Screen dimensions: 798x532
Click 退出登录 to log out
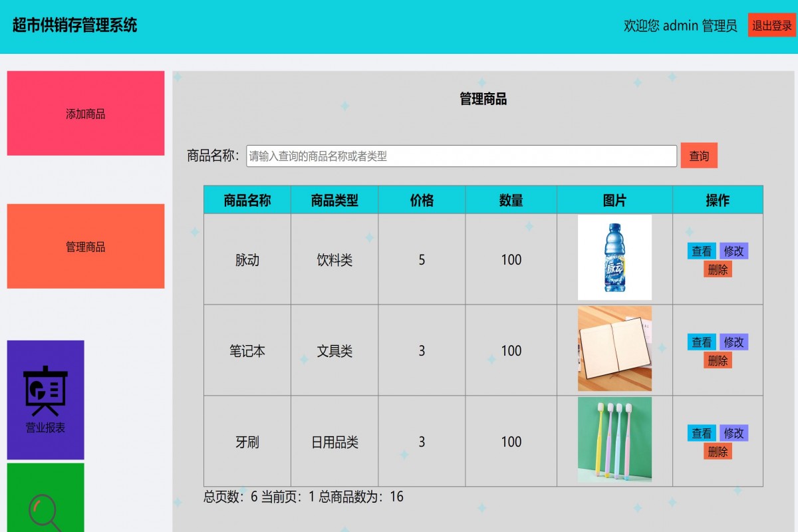tap(771, 26)
